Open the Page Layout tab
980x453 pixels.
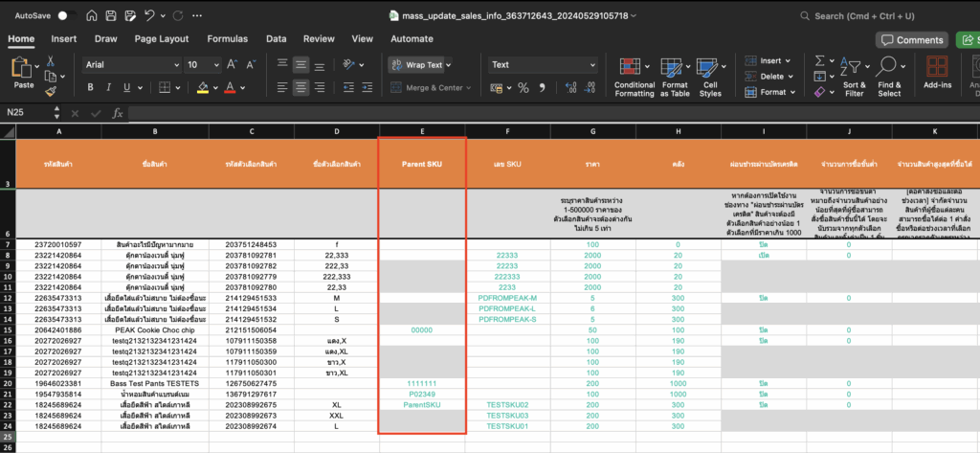point(161,39)
